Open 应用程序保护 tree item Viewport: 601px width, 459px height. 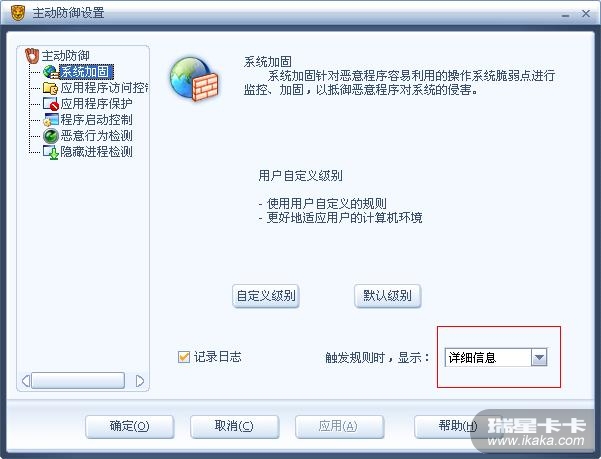97,104
